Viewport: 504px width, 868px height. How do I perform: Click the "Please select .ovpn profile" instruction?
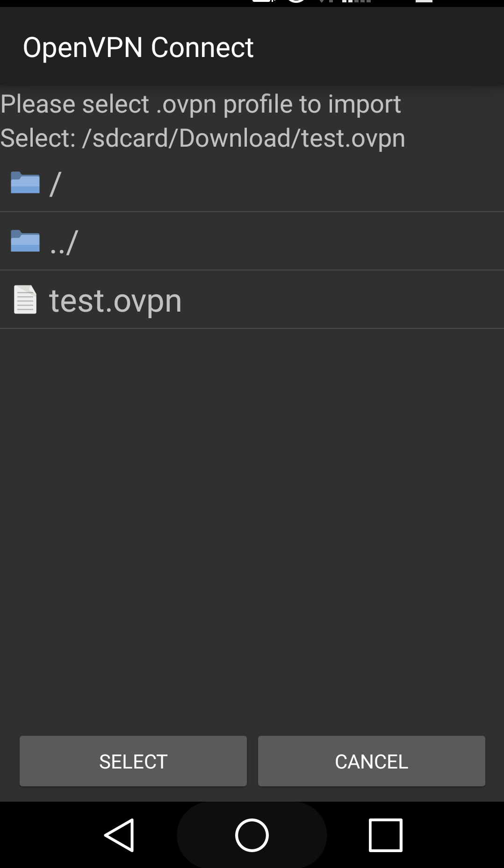pyautogui.click(x=201, y=104)
